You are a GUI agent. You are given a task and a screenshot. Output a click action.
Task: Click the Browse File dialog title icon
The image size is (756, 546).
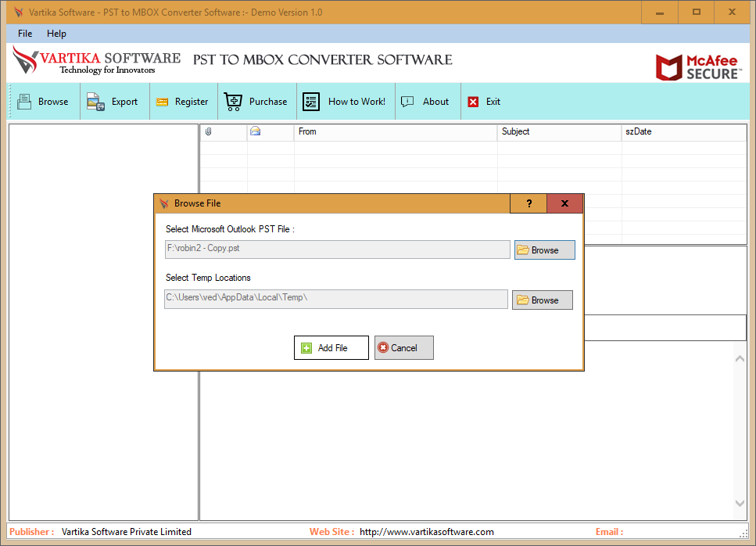point(164,203)
